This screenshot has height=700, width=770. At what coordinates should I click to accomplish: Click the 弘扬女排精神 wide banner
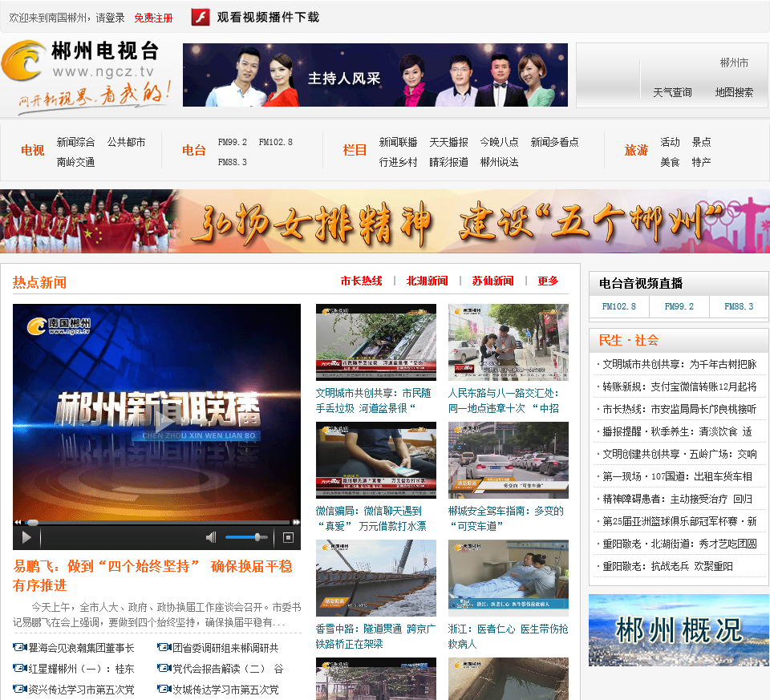pos(385,221)
